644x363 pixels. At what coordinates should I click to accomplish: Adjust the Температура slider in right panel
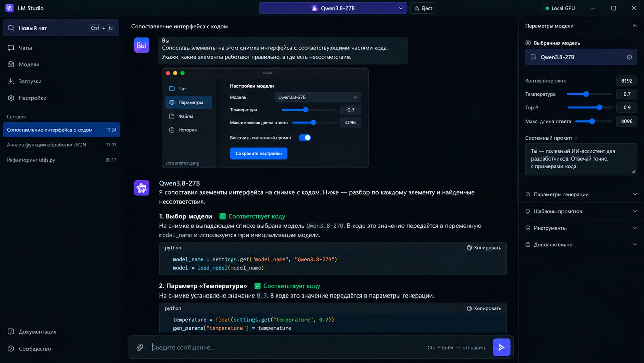[x=586, y=94]
